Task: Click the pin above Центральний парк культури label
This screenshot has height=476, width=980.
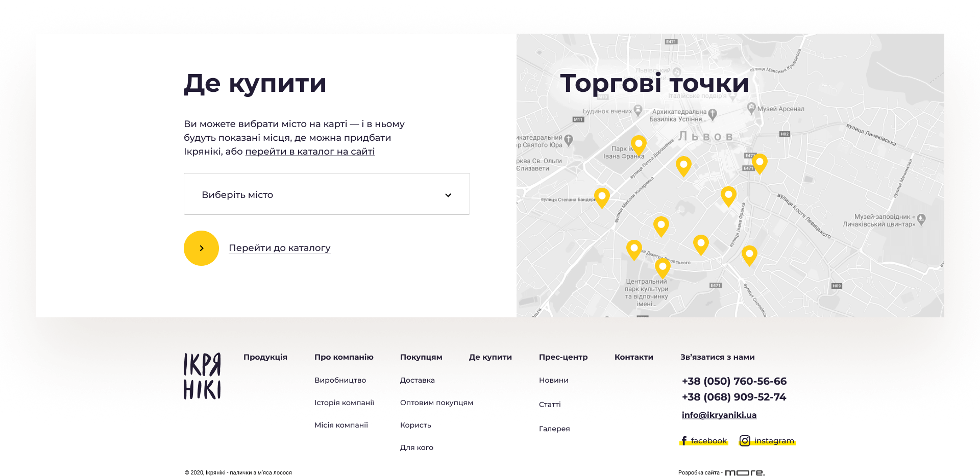Action: click(663, 267)
